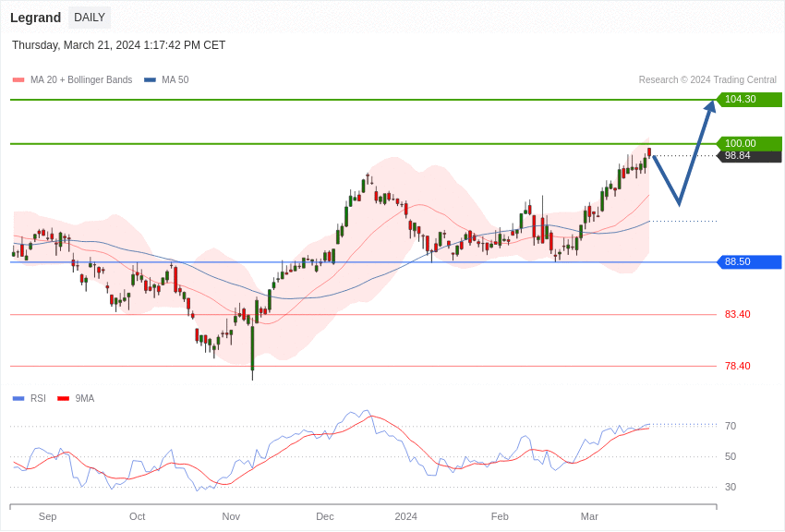The image size is (785, 532).
Task: Click the RSI 70 level label
Action: click(x=731, y=426)
